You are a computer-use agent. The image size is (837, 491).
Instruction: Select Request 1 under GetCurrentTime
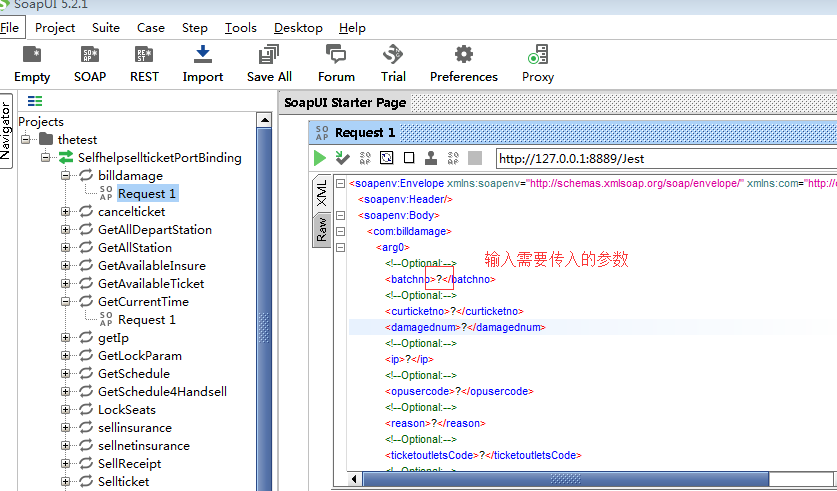[x=147, y=320]
